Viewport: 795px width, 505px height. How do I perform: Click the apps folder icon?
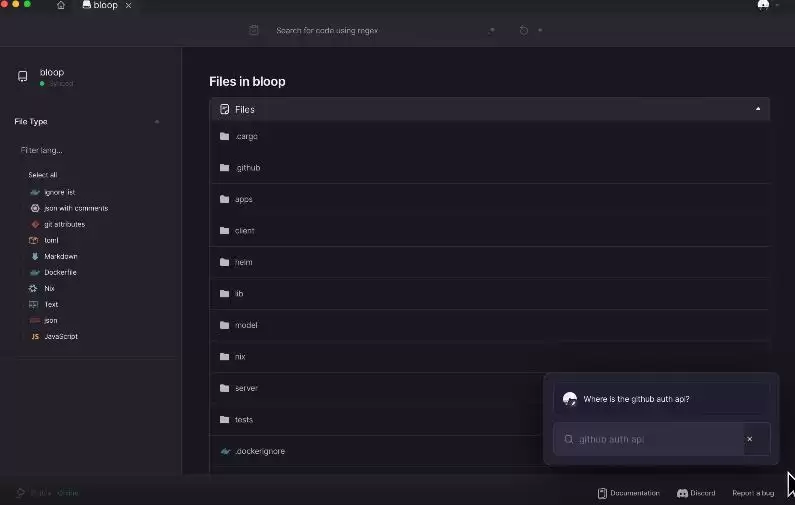click(225, 199)
